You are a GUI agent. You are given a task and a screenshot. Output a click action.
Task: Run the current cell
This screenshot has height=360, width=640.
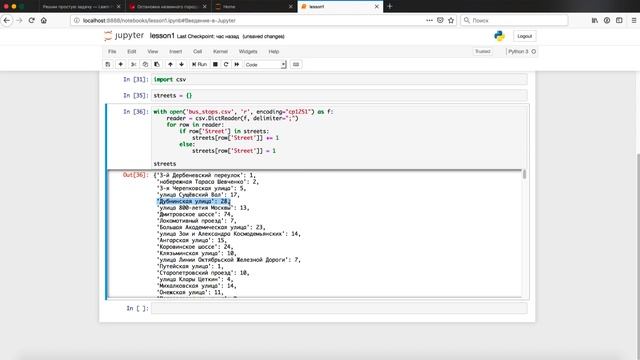tap(200, 64)
